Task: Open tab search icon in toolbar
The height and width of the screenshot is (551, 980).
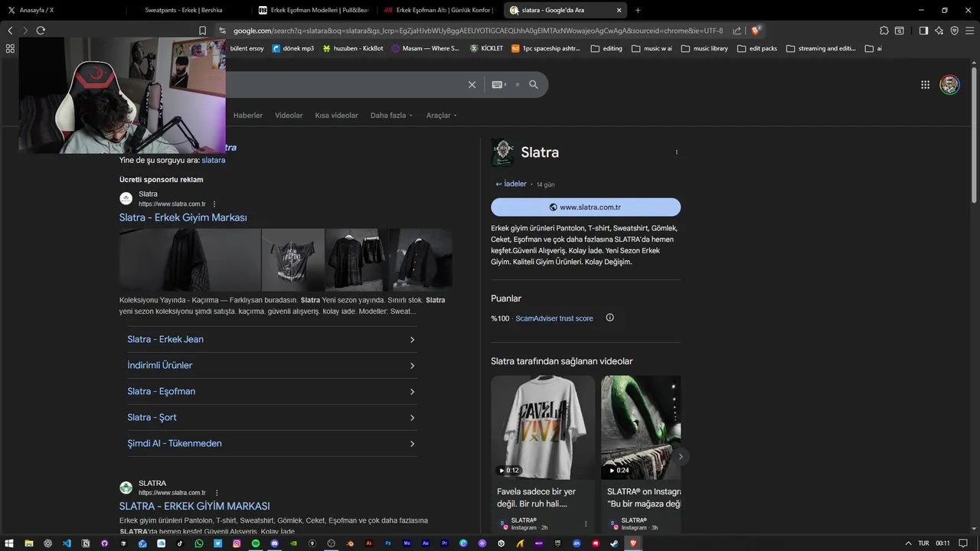Action: 900,31
